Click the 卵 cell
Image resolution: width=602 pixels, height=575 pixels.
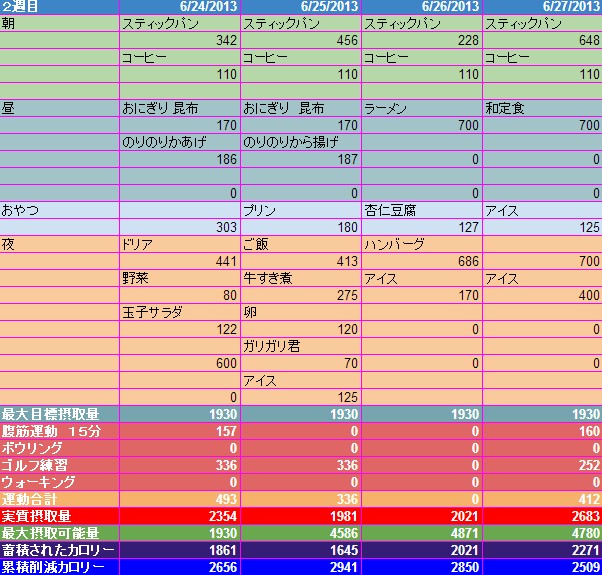click(301, 312)
